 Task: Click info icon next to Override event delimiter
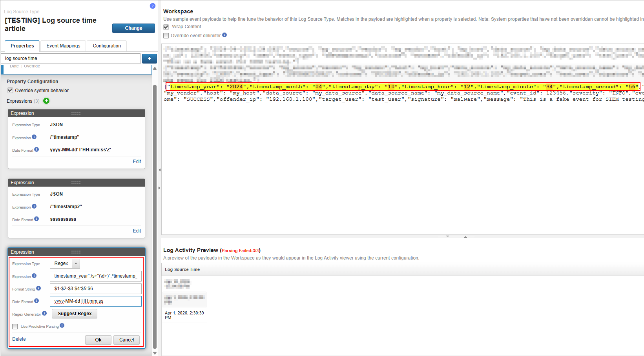point(224,35)
